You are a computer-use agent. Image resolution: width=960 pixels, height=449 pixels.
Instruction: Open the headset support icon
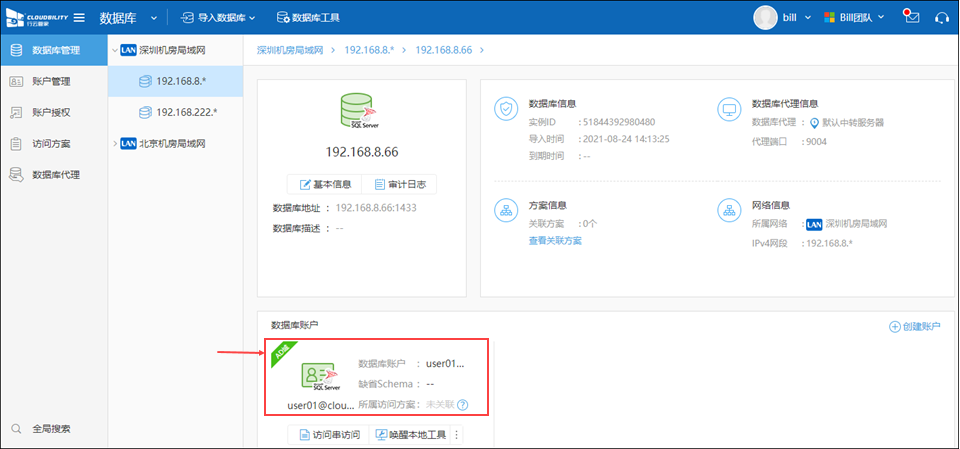pos(941,17)
